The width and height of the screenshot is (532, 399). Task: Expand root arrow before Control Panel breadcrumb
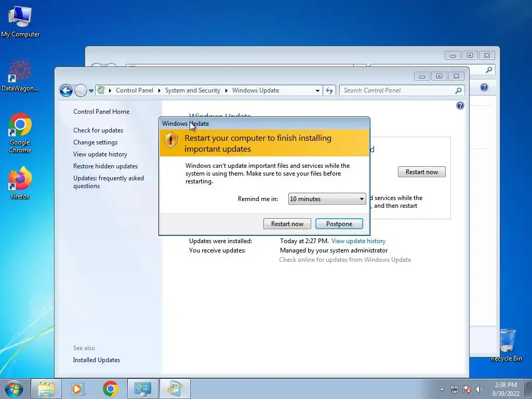tap(110, 90)
